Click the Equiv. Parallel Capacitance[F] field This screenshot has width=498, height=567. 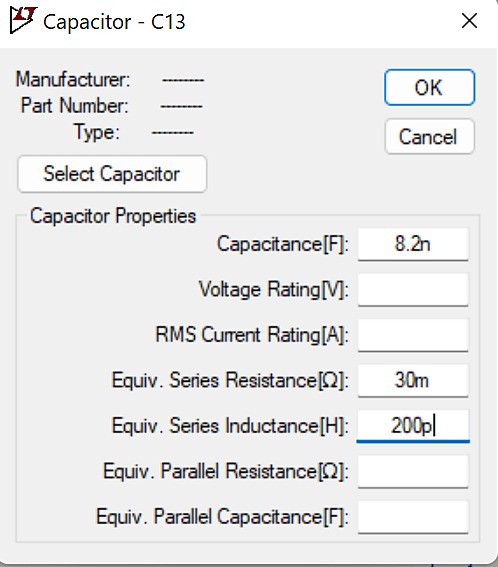coord(413,517)
